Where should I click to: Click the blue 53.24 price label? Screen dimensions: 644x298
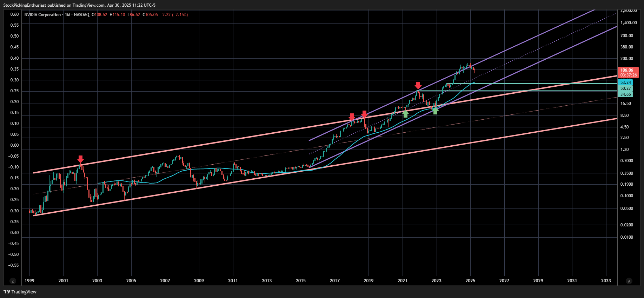pos(625,82)
